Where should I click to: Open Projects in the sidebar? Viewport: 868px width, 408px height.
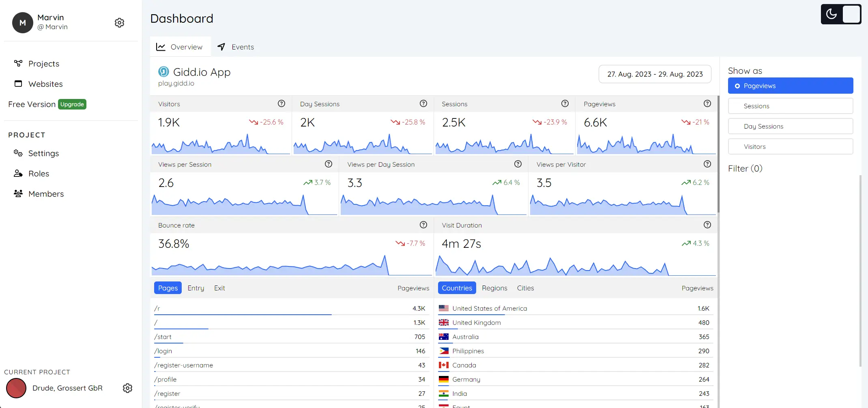click(x=43, y=64)
